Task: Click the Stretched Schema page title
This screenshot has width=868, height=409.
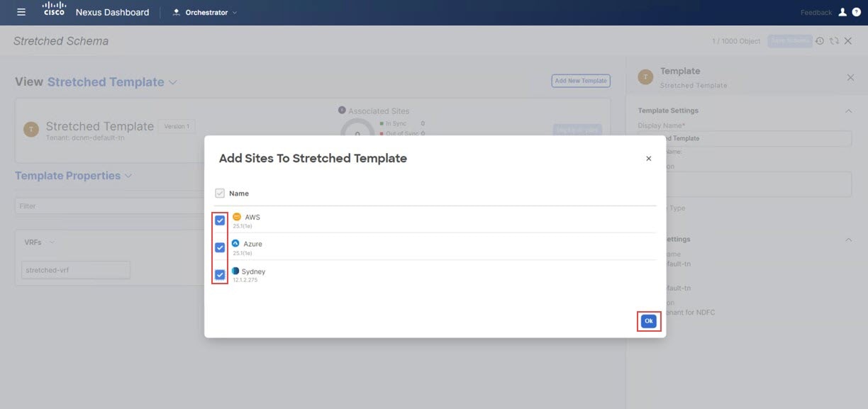Action: click(61, 41)
